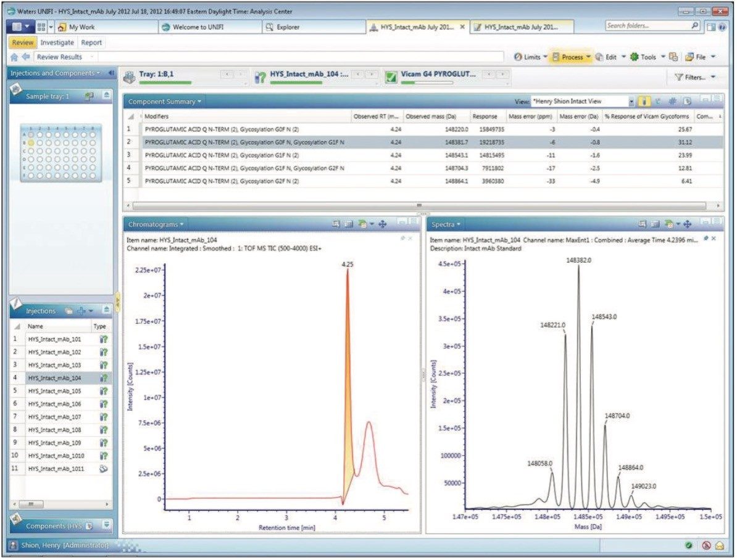Image resolution: width=737 pixels, height=560 pixels.
Task: Click the zoom icon in the Chromatograms panel
Action: point(336,224)
